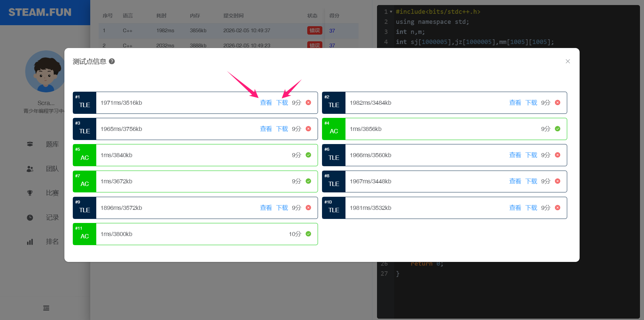Click the #4 AC status badge
This screenshot has height=320, width=644.
tap(334, 129)
